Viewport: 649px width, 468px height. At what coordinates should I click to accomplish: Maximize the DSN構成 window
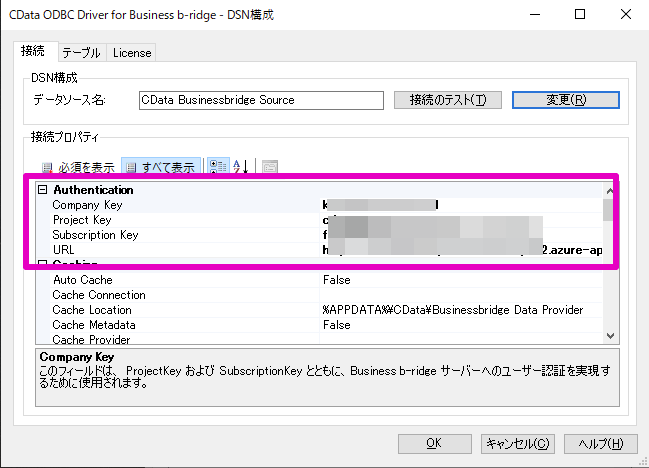[580, 14]
